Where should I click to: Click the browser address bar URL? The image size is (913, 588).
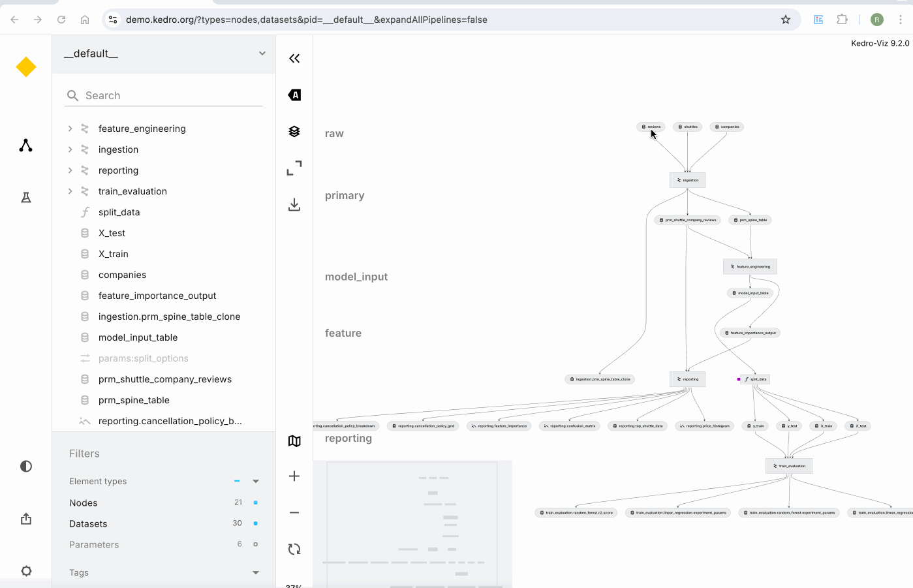point(307,20)
